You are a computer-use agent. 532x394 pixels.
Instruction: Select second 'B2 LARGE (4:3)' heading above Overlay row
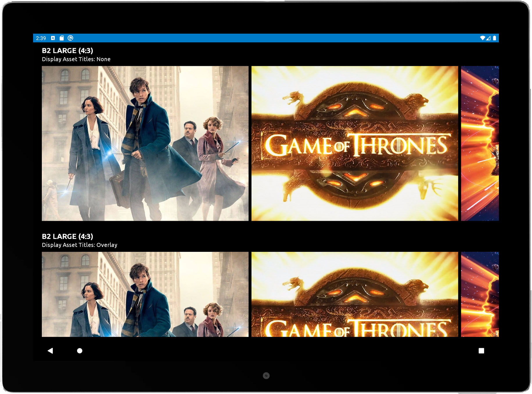(67, 236)
